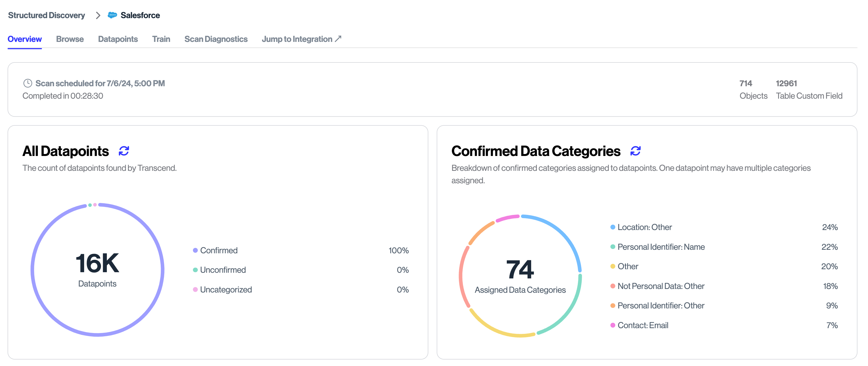Click the 100% Confirmed value
Screen dimensions: 868x366
pyautogui.click(x=399, y=250)
